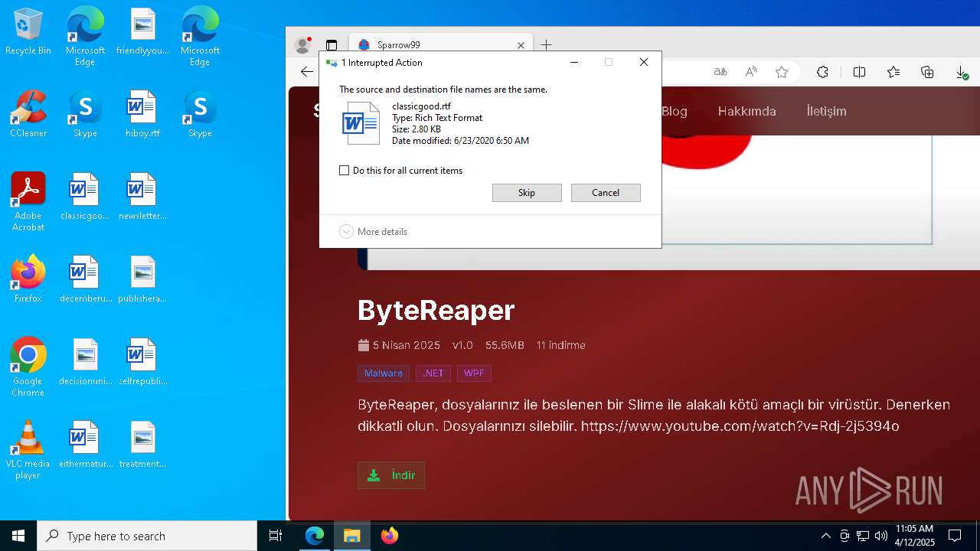Open Edge Favorites list icon

pos(893,72)
